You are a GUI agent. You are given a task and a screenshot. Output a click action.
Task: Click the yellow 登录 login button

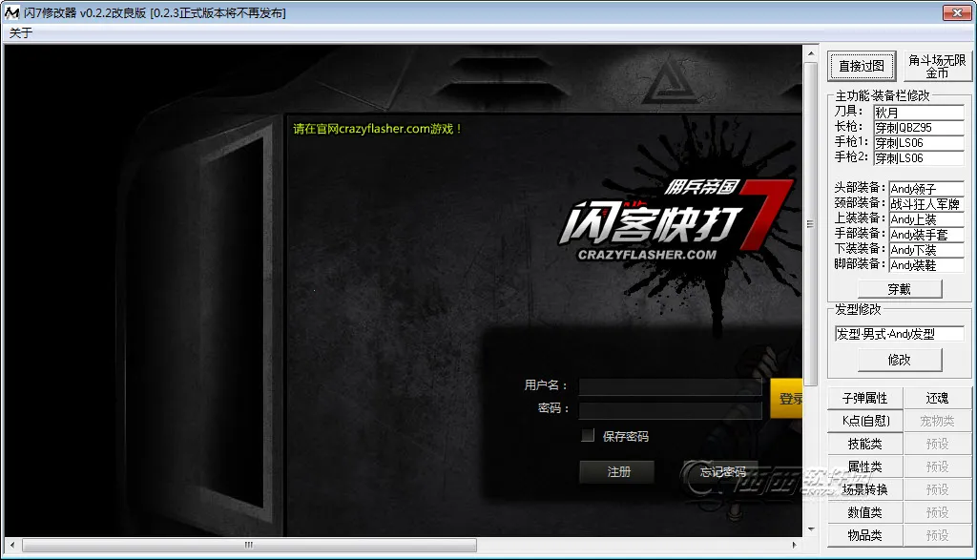[x=787, y=399]
